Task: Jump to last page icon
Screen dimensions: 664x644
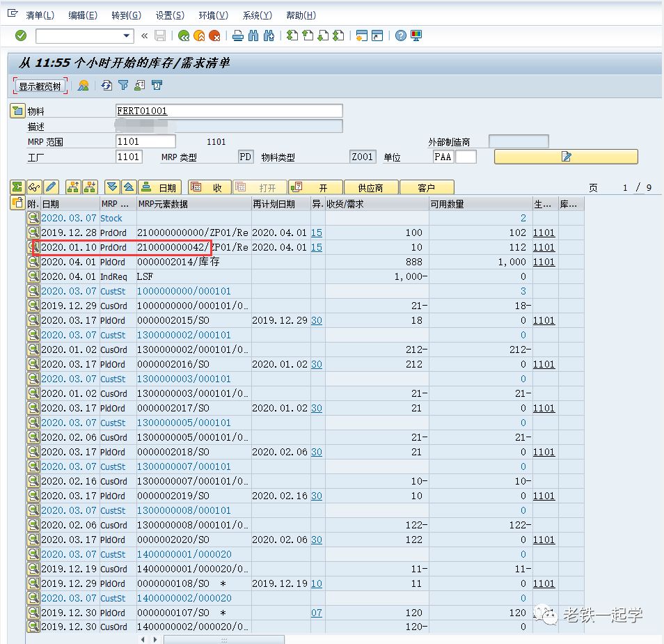Action: [x=338, y=36]
